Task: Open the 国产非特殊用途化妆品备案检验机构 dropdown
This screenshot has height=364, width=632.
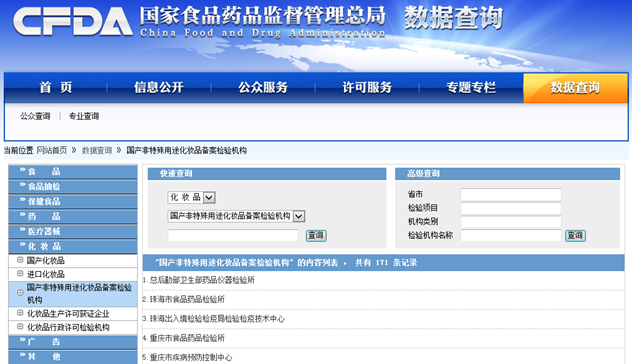Action: [236, 216]
